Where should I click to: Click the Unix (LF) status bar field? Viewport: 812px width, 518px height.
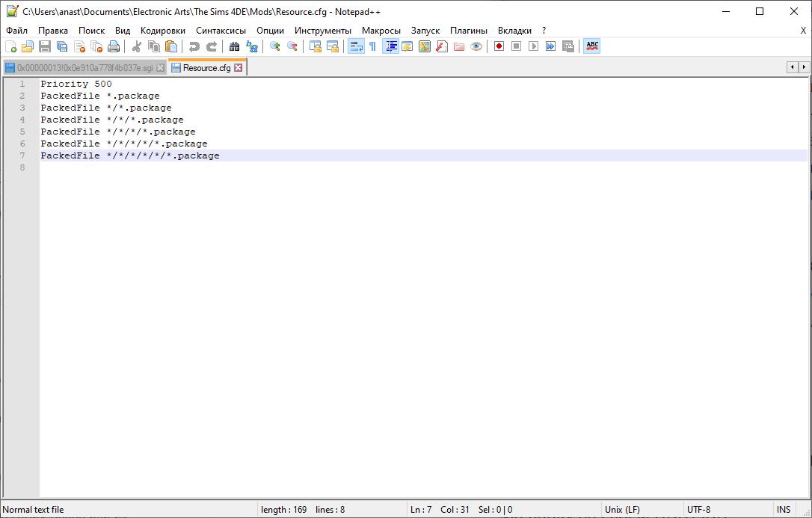point(622,510)
